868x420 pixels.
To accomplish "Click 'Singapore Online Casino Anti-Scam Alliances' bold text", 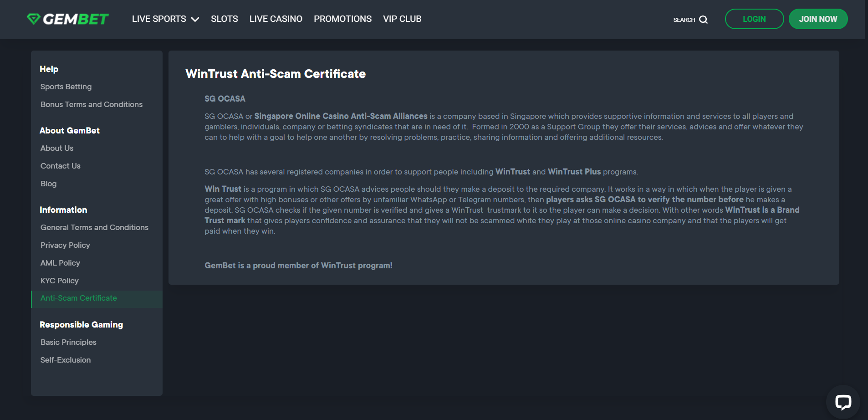I will coord(341,116).
